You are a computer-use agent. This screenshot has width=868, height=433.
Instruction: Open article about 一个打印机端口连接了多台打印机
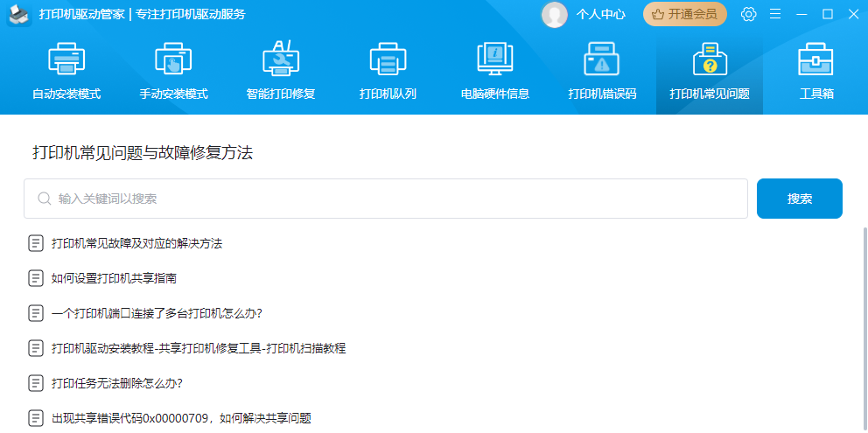[x=157, y=313]
